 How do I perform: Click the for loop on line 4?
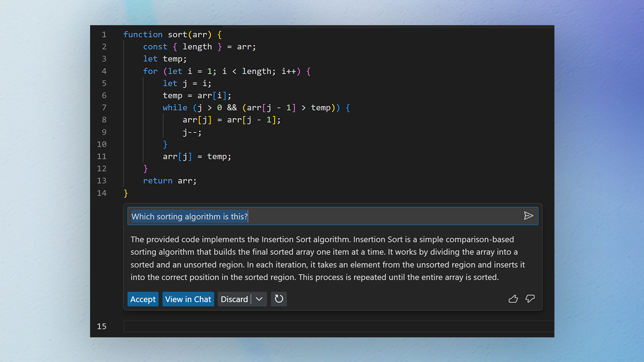pos(150,71)
